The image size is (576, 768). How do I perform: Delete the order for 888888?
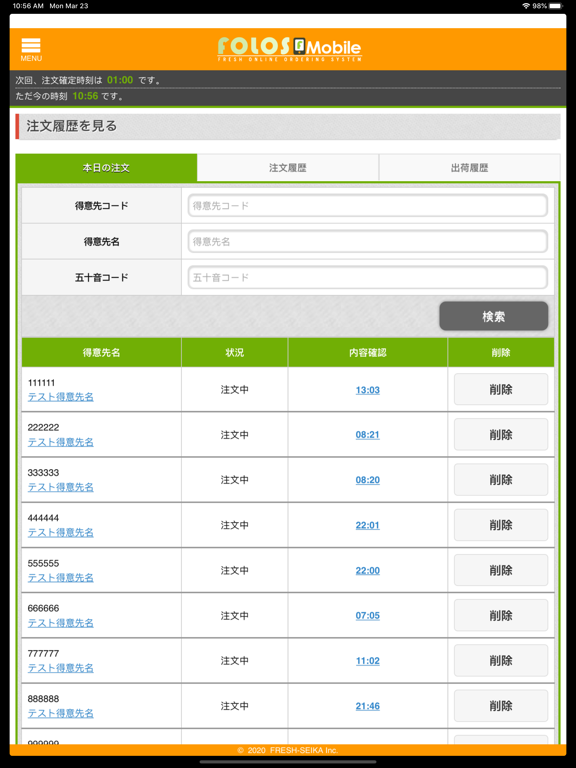coord(501,706)
